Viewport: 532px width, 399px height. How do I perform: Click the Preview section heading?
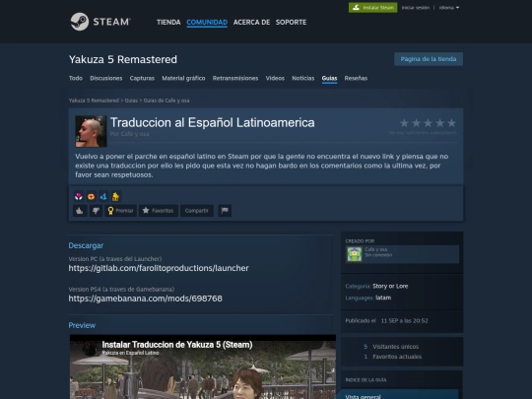[x=82, y=325]
